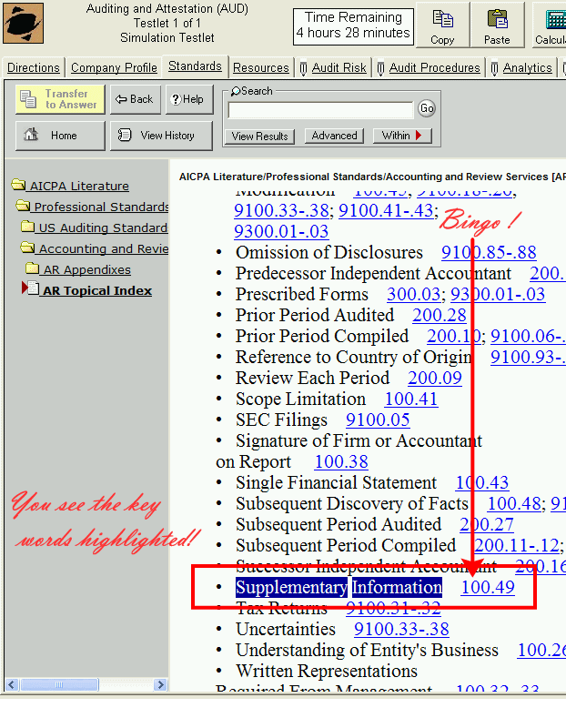Open the Help button
566x728 pixels.
pyautogui.click(x=189, y=99)
